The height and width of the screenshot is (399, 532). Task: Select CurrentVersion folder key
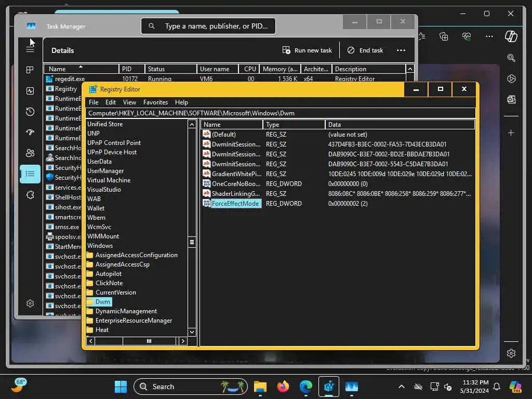pos(111,292)
